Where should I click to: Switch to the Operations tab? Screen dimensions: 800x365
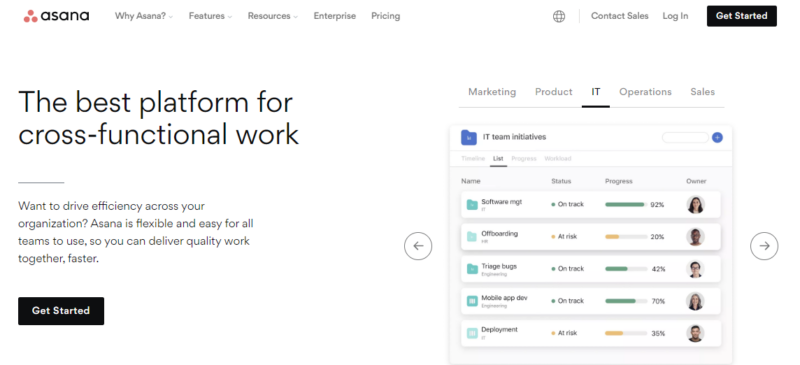click(645, 92)
